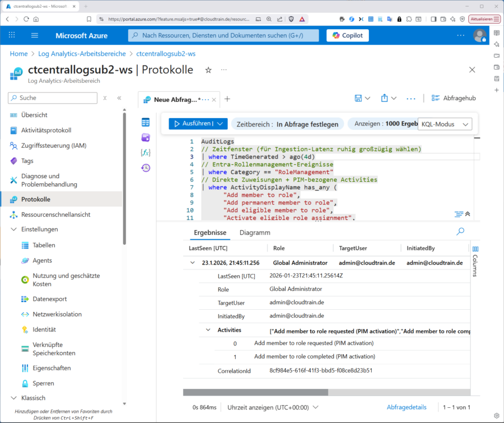Collapse the Activities row in results
504x423 pixels.
[208, 331]
